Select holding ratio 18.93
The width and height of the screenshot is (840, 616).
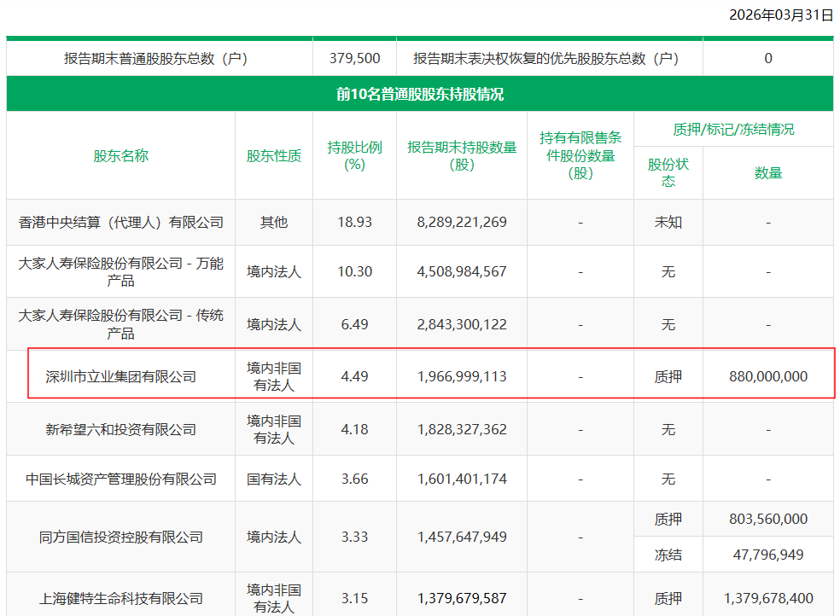point(354,222)
